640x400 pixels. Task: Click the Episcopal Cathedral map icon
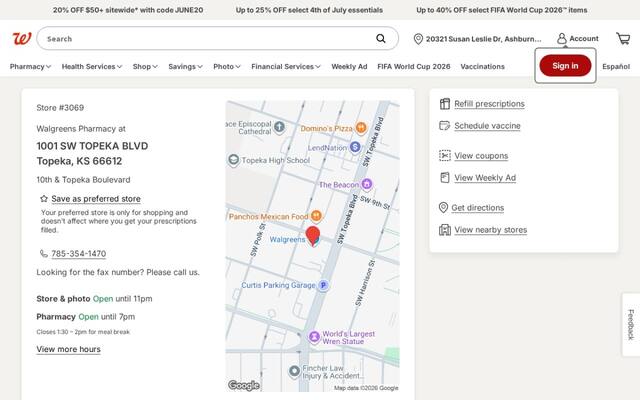click(279, 127)
